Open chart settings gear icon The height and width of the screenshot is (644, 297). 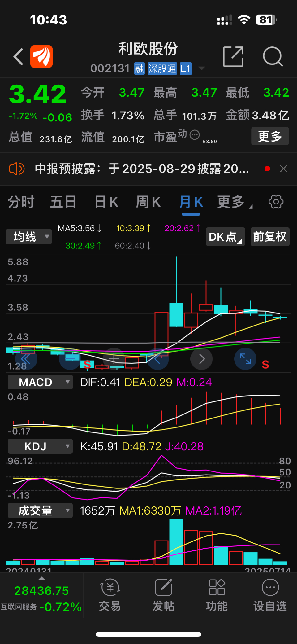[x=276, y=202]
